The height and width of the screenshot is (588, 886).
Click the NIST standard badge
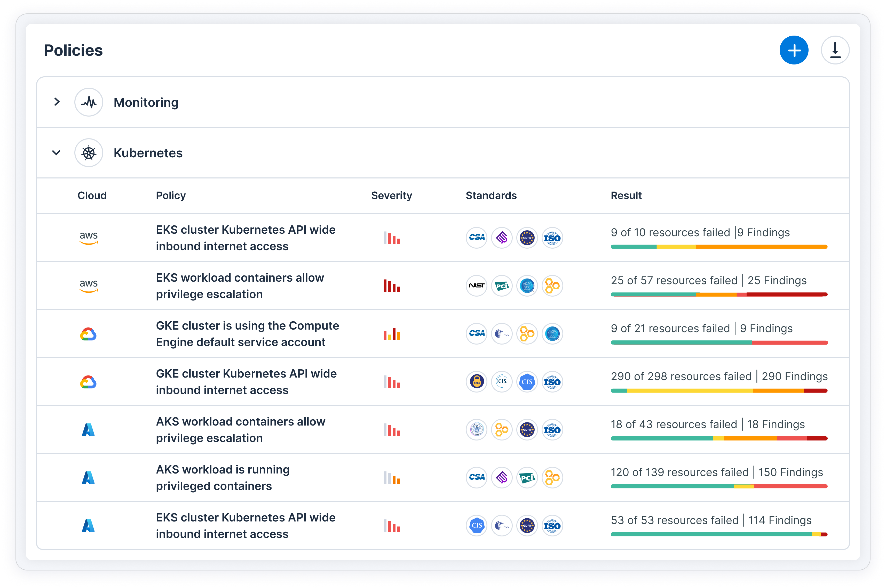[x=477, y=286]
